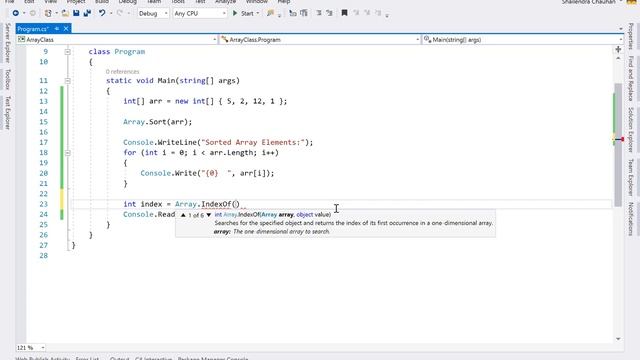
Task: Place cursor in 'Array.Sort(arr);' line
Action: (158, 122)
